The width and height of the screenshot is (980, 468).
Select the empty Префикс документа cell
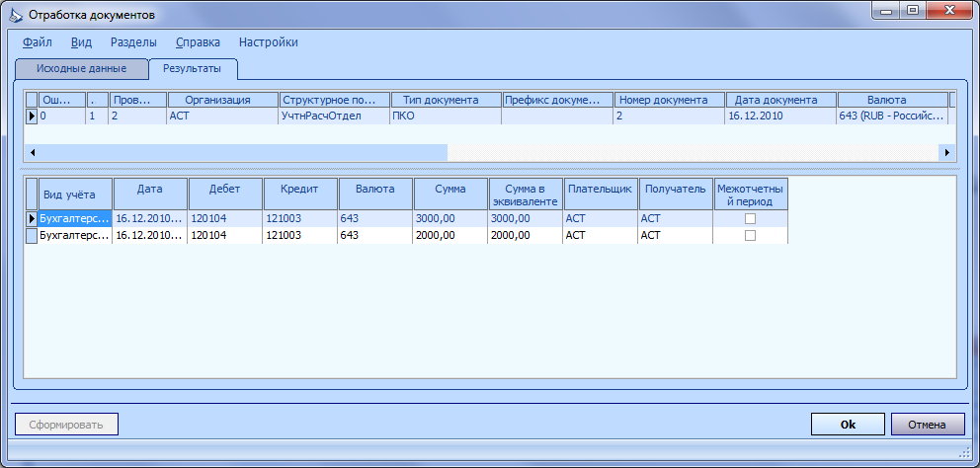tap(557, 116)
